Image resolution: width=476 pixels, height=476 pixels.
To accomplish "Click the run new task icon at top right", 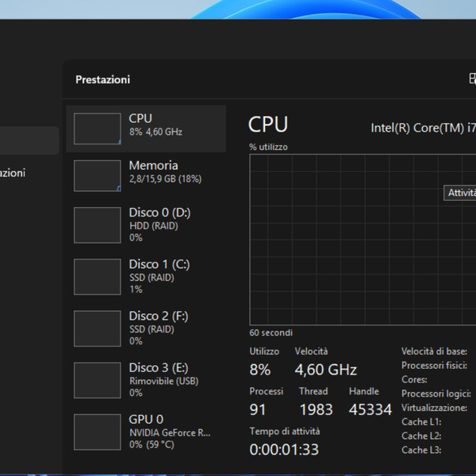I will tap(472, 79).
